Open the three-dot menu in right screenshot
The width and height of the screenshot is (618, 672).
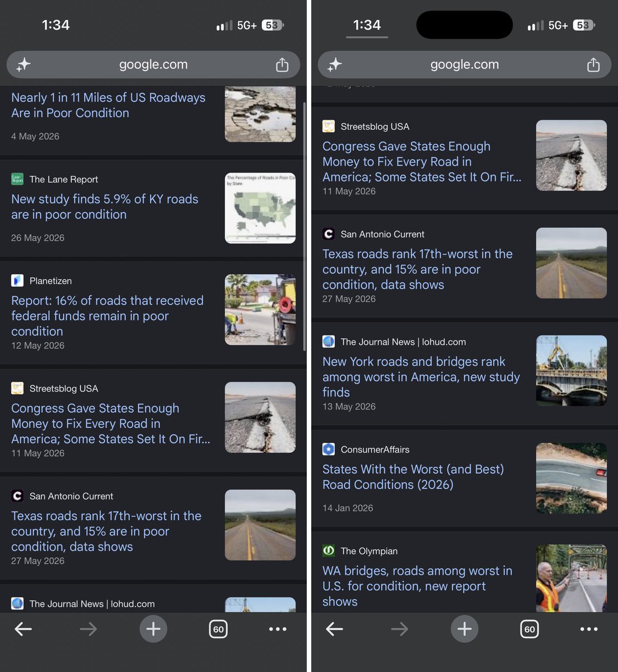(x=589, y=629)
